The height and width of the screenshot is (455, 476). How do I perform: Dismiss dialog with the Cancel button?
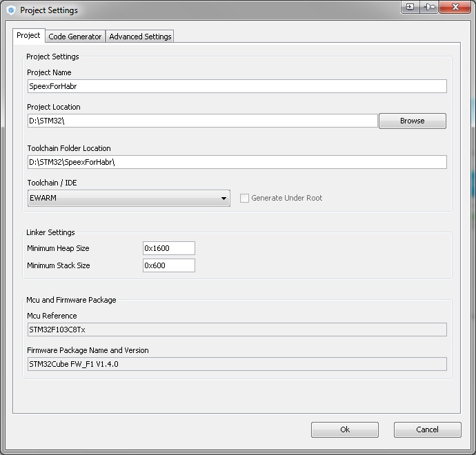click(428, 429)
